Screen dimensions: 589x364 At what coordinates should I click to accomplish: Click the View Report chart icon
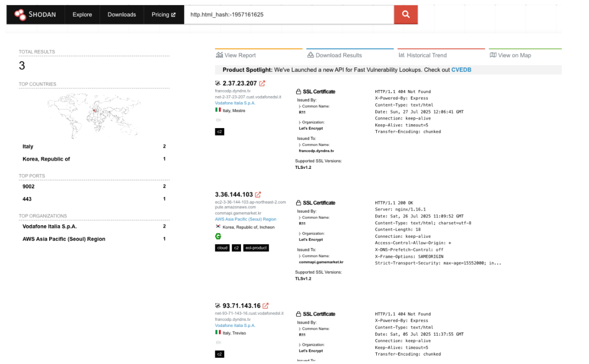[x=219, y=55]
